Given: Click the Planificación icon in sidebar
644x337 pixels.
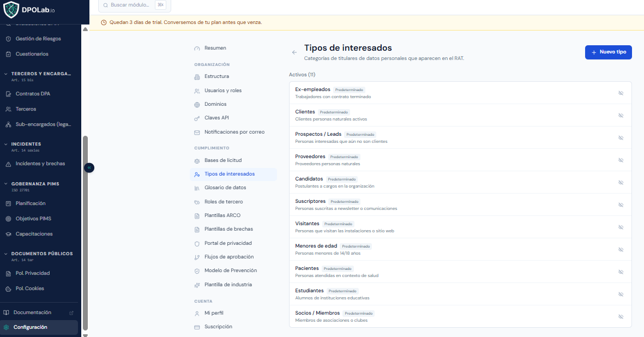Looking at the screenshot, I should (x=8, y=203).
